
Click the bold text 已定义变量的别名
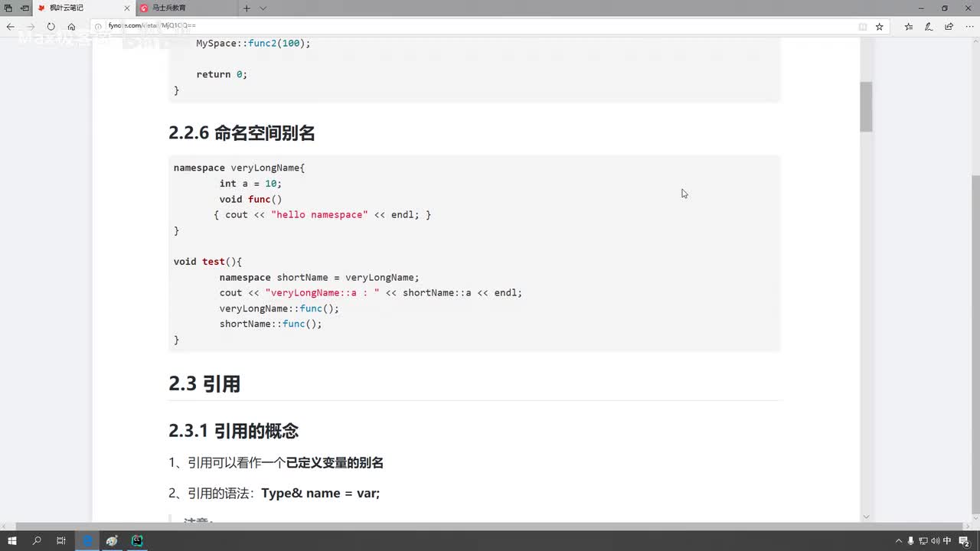pyautogui.click(x=335, y=463)
